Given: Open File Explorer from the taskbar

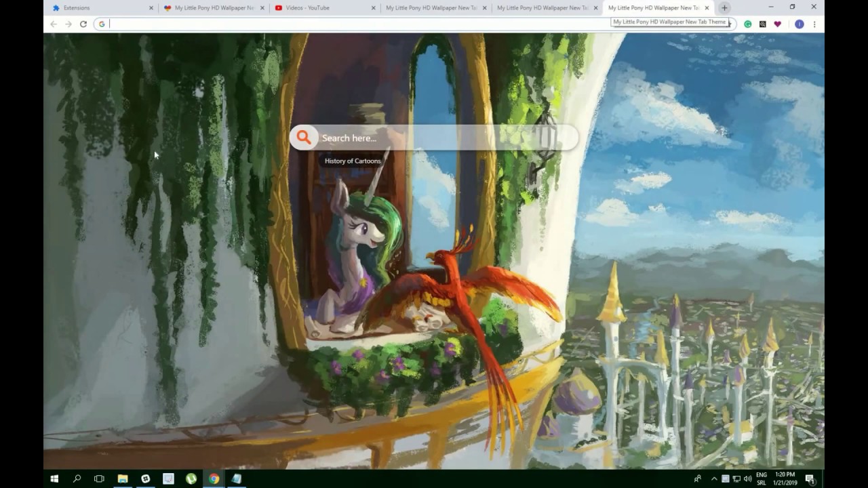Looking at the screenshot, I should pos(123,479).
